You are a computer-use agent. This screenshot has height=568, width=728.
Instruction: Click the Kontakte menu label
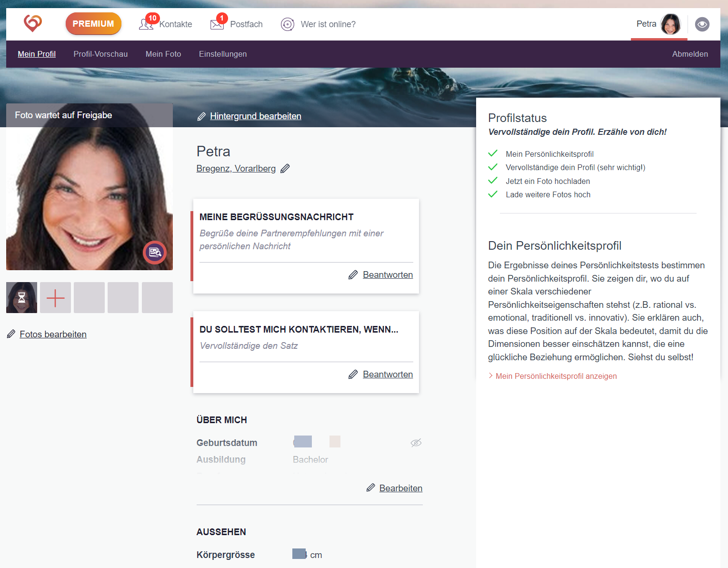[x=176, y=24]
